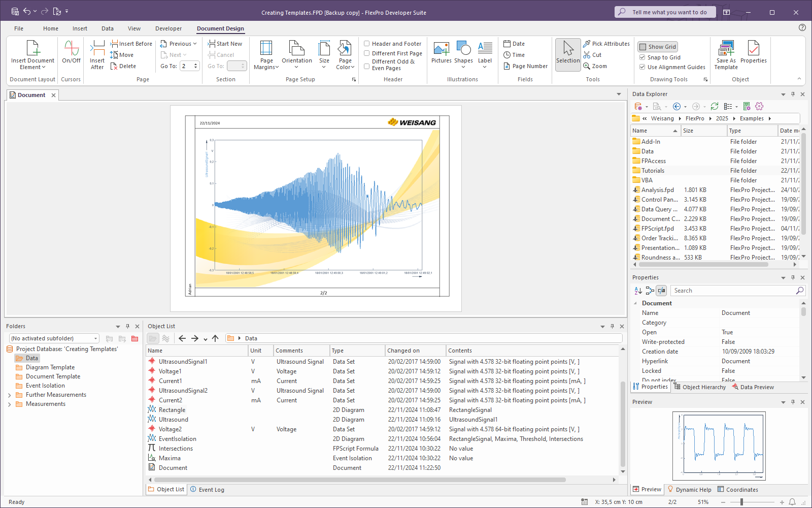Select the Pick Attributes tool
This screenshot has width=812, height=508.
coord(606,44)
